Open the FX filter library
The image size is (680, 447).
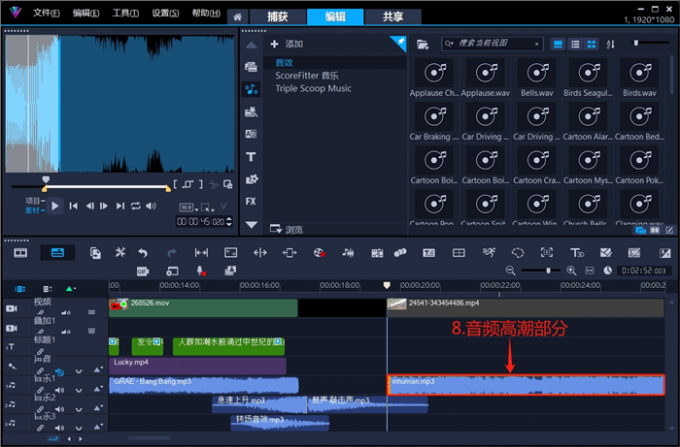251,201
